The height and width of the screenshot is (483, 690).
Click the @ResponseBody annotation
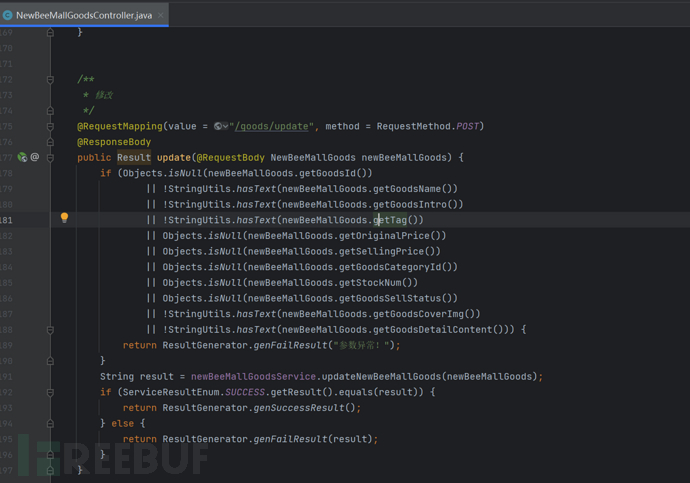tap(114, 142)
